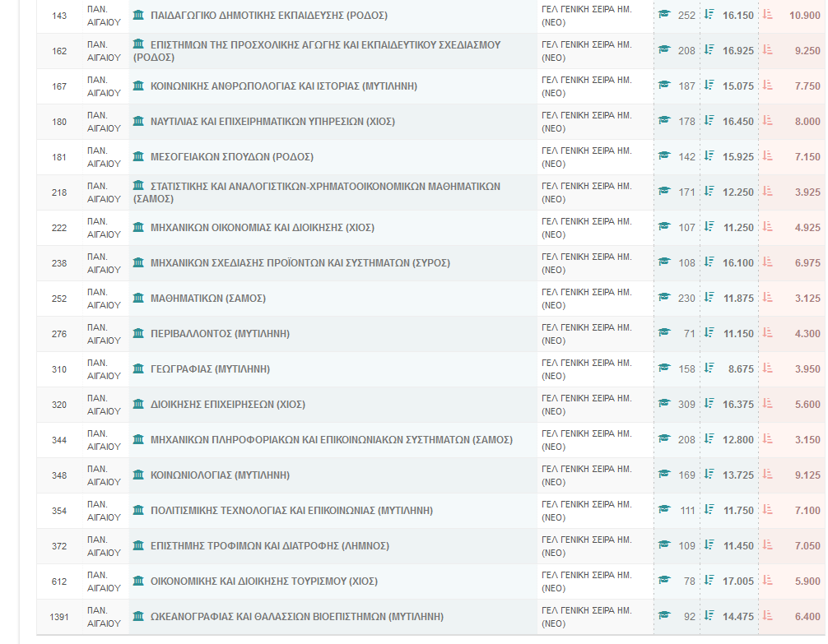The width and height of the screenshot is (828, 644).
Task: Click descending sort icon next to 8.675
Action: 709,368
